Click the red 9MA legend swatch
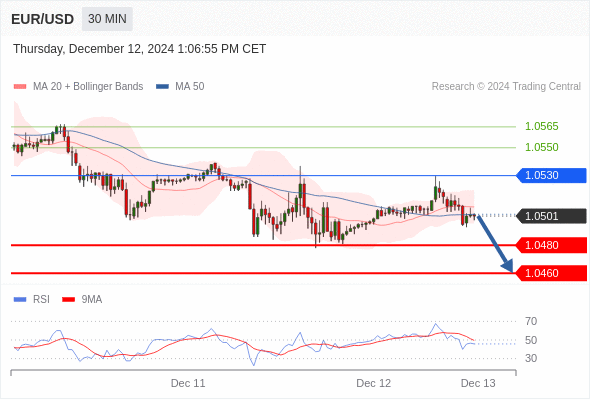590x400 pixels. coord(68,300)
